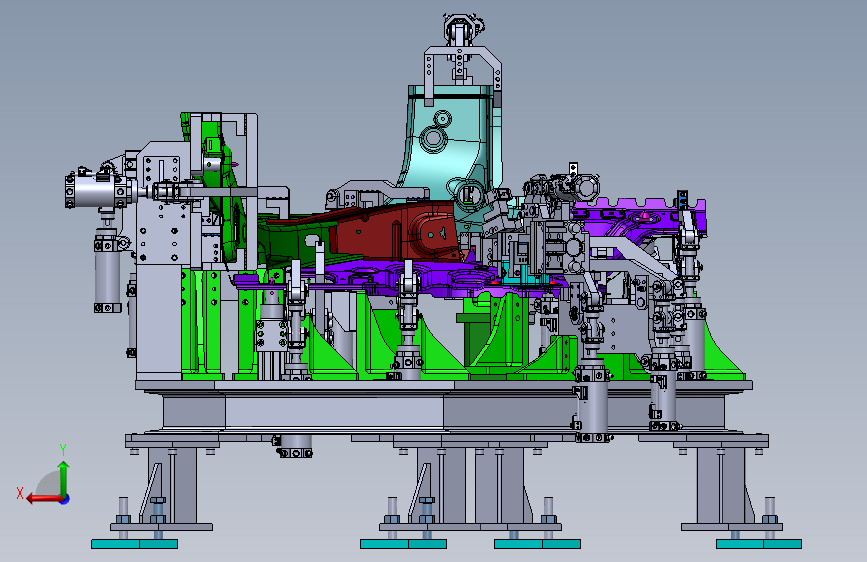Click the blue Z axis dot on the triad

pos(65,499)
